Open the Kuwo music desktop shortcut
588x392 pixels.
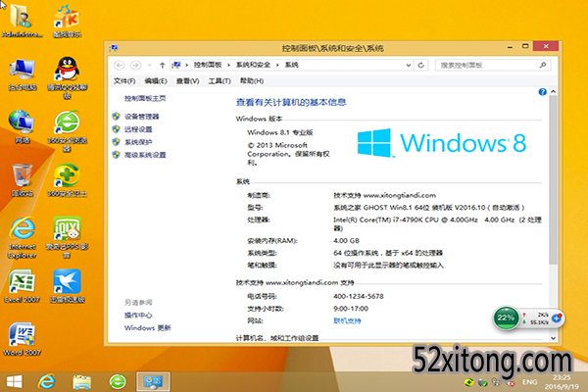(67, 19)
